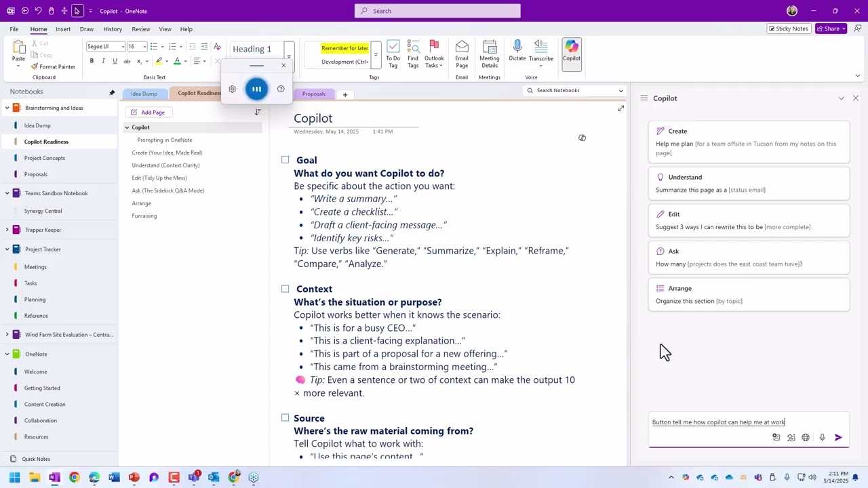The image size is (868, 488).
Task: Click in the Copilot prompt text field
Action: tap(749, 422)
